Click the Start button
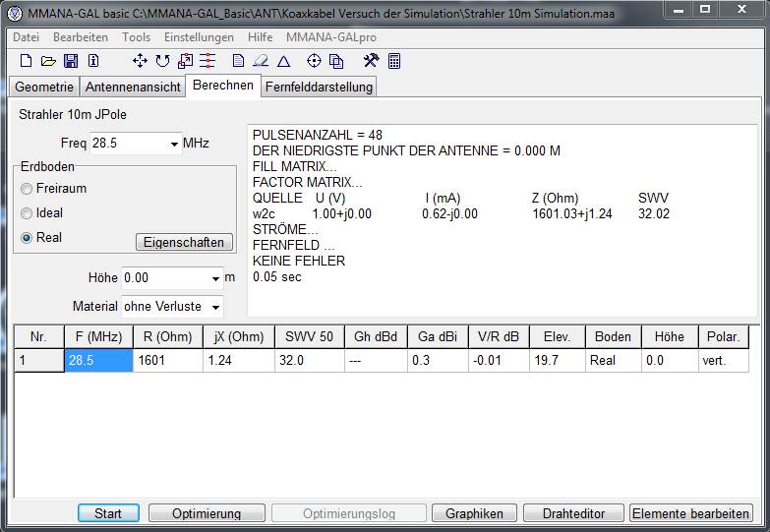The width and height of the screenshot is (770, 532). pos(108,513)
